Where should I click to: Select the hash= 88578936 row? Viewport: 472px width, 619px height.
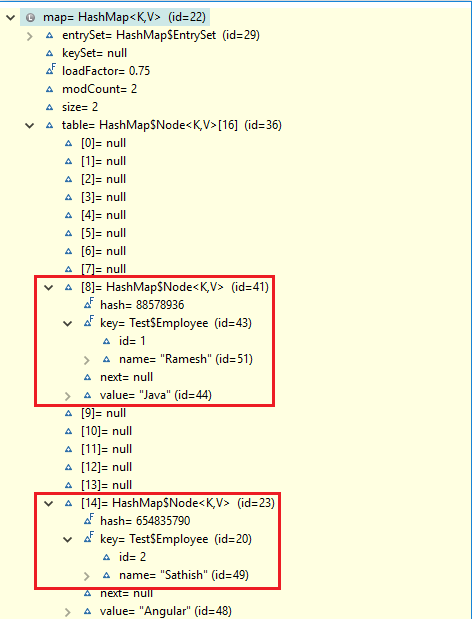(x=142, y=305)
